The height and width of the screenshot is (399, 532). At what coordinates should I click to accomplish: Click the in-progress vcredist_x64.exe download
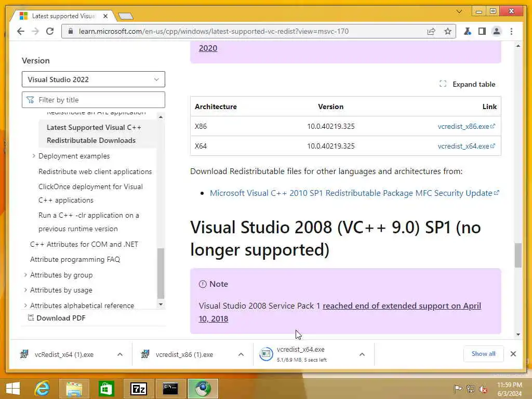pos(301,354)
